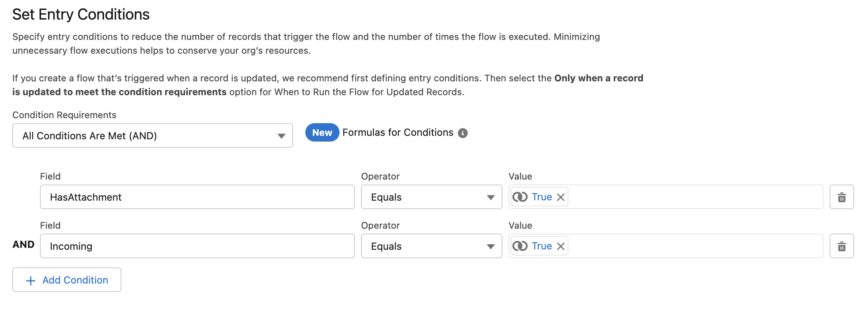Click Add Condition button text

75,280
